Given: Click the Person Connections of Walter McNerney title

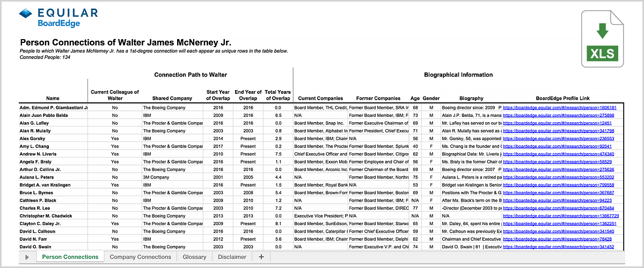Looking at the screenshot, I should click(126, 42).
